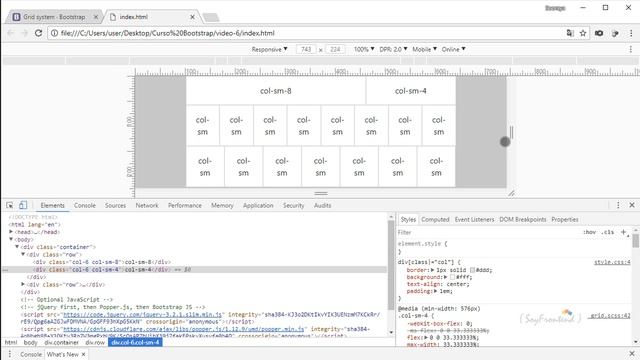Image resolution: width=640 pixels, height=360 pixels.
Task: Open a new browser tab
Action: (211, 17)
